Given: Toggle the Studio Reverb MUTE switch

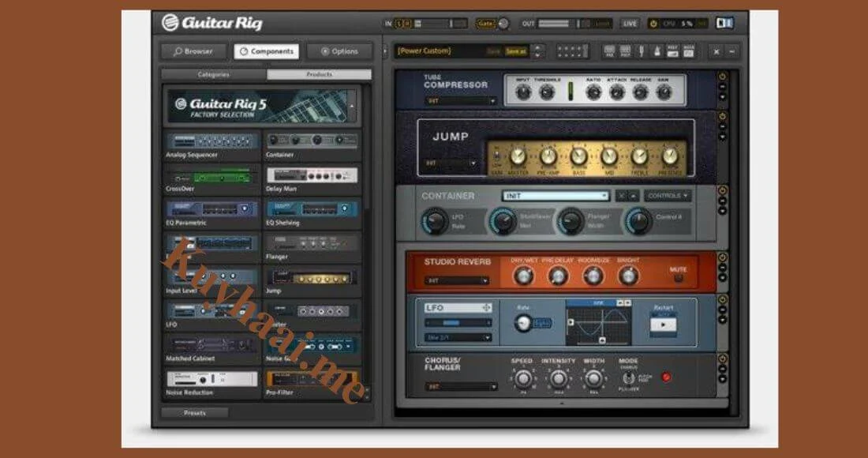Looking at the screenshot, I should coord(678,278).
